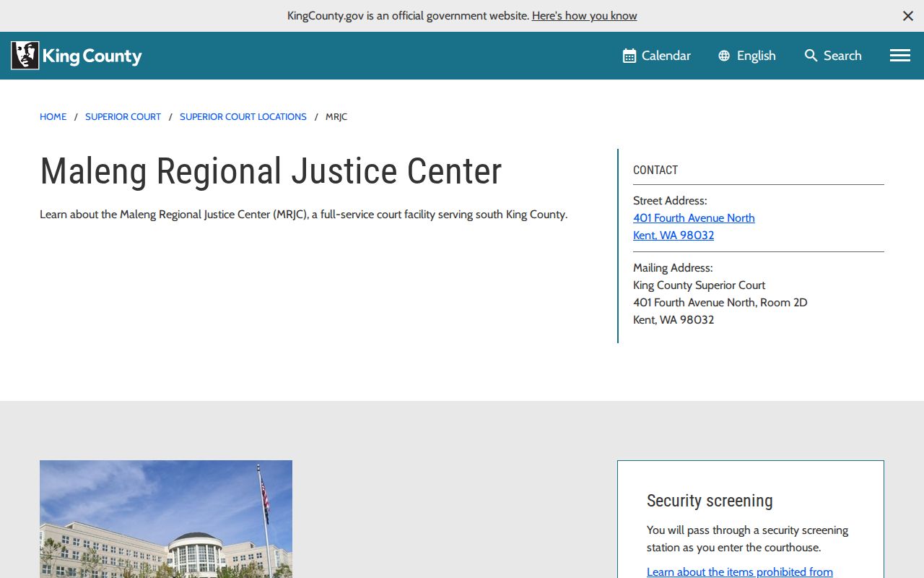Click '401 Fourth Avenue North, Room 2D' text
Image resolution: width=924 pixels, height=578 pixels.
[720, 302]
